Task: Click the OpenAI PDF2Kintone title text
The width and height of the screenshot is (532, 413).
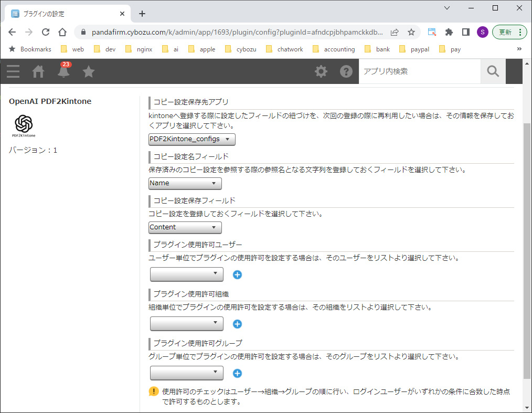Action: (x=50, y=101)
